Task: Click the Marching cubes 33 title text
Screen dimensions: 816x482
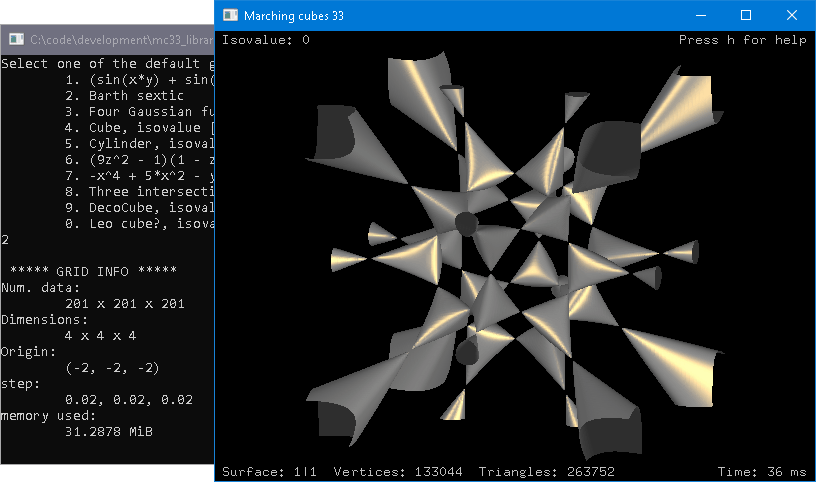Action: (290, 15)
